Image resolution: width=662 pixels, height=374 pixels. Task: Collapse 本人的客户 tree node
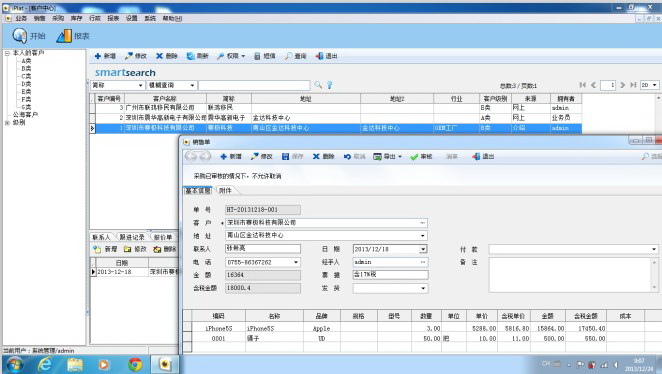7,53
